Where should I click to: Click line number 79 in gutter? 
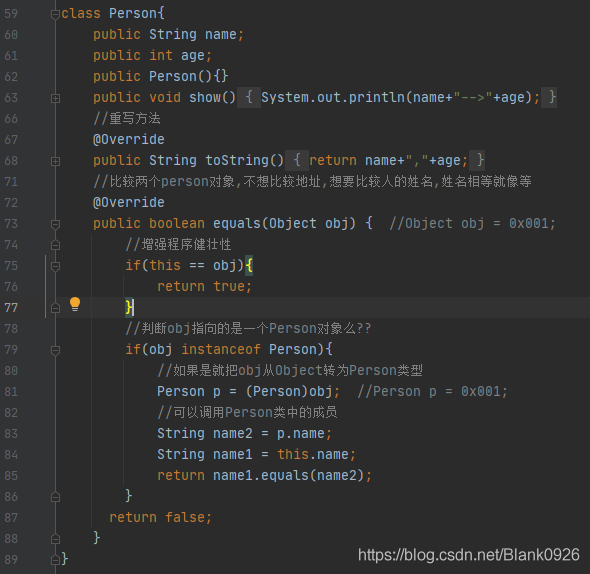11,350
